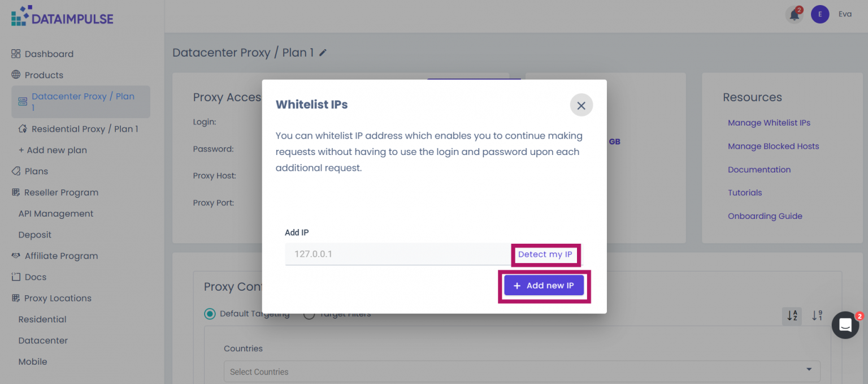Open Dashboard from the sidebar
Screen dimensions: 868x384
(x=49, y=54)
